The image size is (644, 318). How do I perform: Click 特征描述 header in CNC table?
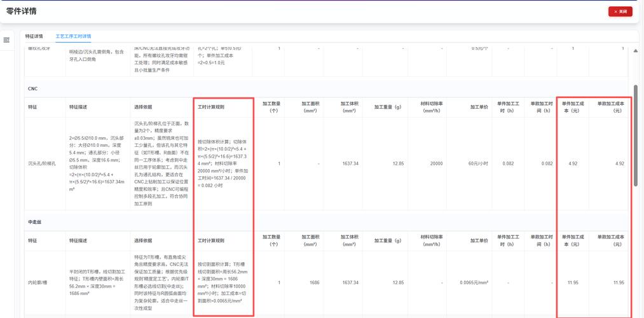click(x=78, y=107)
